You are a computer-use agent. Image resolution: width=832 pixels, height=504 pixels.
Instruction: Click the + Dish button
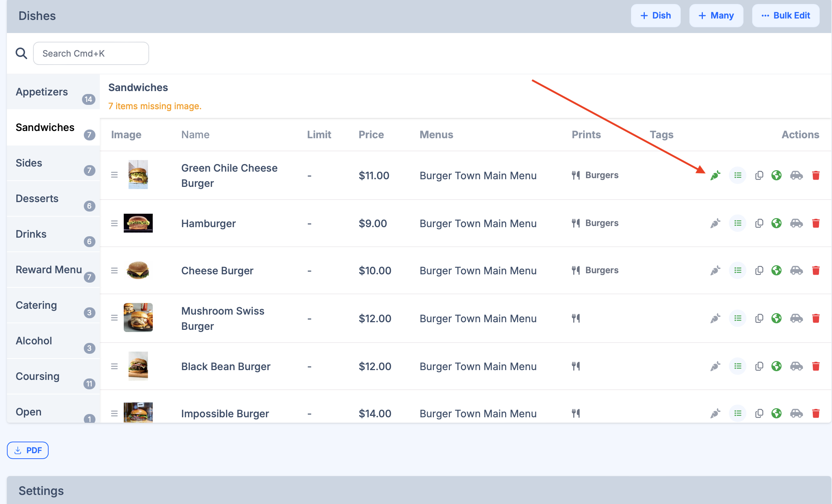(655, 16)
